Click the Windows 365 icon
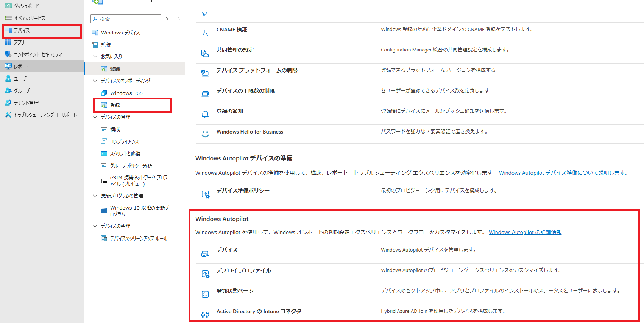644x323 pixels. [x=104, y=93]
